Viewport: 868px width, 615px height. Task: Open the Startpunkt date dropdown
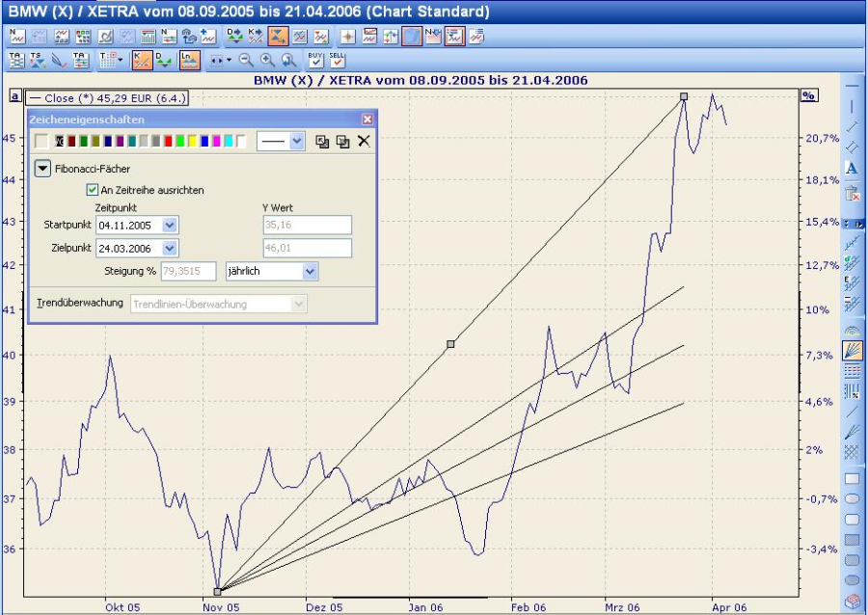click(170, 226)
